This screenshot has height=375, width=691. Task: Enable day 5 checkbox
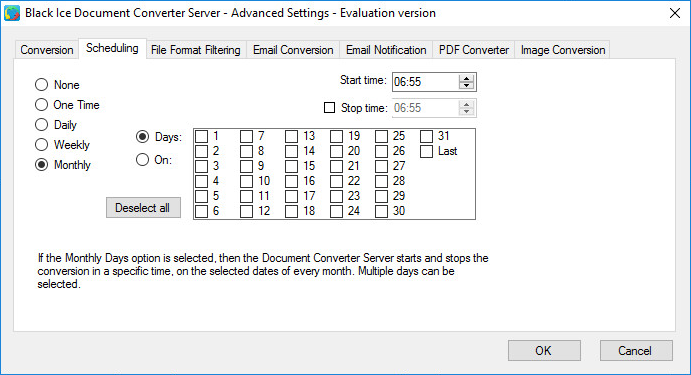click(x=201, y=196)
